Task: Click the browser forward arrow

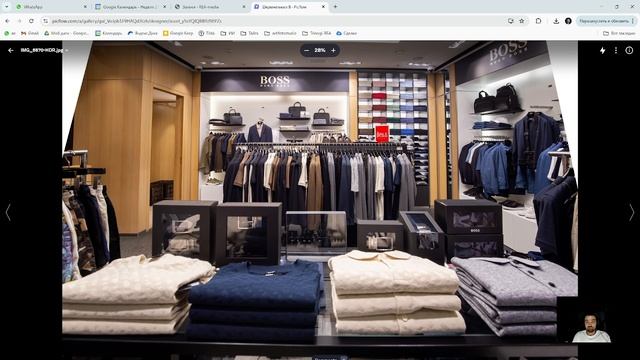Action: click(x=19, y=21)
